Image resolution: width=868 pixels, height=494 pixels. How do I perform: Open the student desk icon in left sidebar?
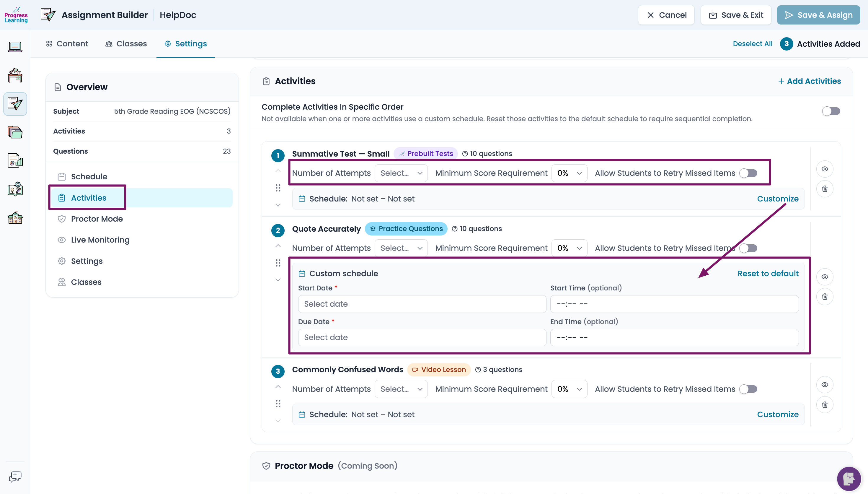(x=15, y=75)
